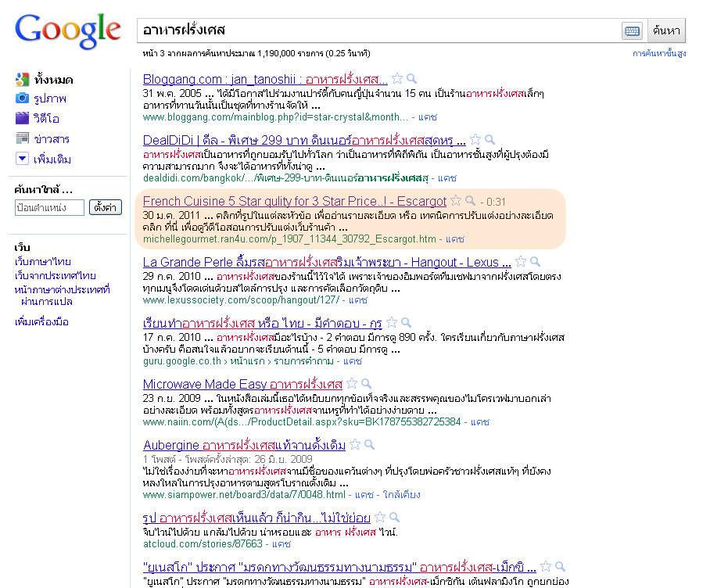Open cached copy of atcloud.com result
This screenshot has height=588, width=710.
point(281,544)
